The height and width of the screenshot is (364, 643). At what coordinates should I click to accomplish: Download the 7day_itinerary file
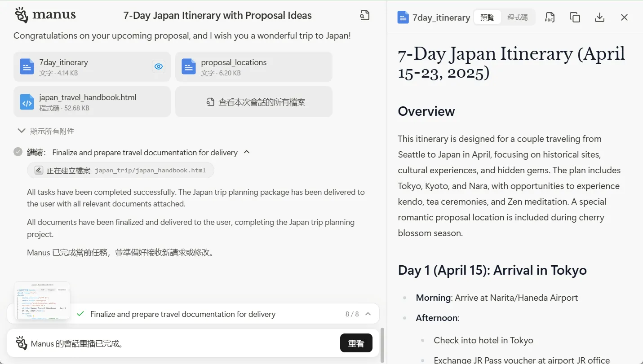(x=599, y=18)
